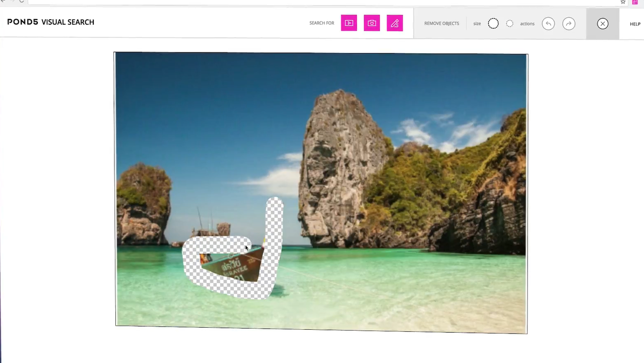
Task: Redo the erase action
Action: click(x=569, y=24)
